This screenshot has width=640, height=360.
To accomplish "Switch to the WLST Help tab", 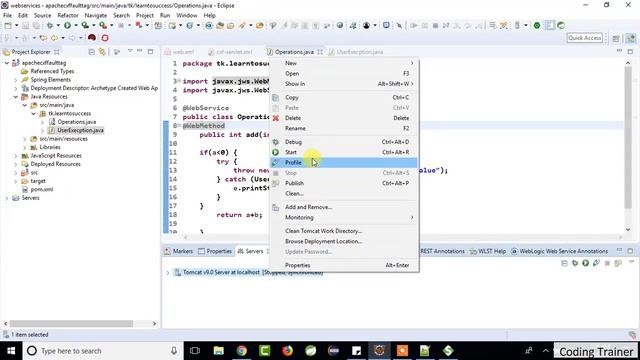I will pos(488,251).
